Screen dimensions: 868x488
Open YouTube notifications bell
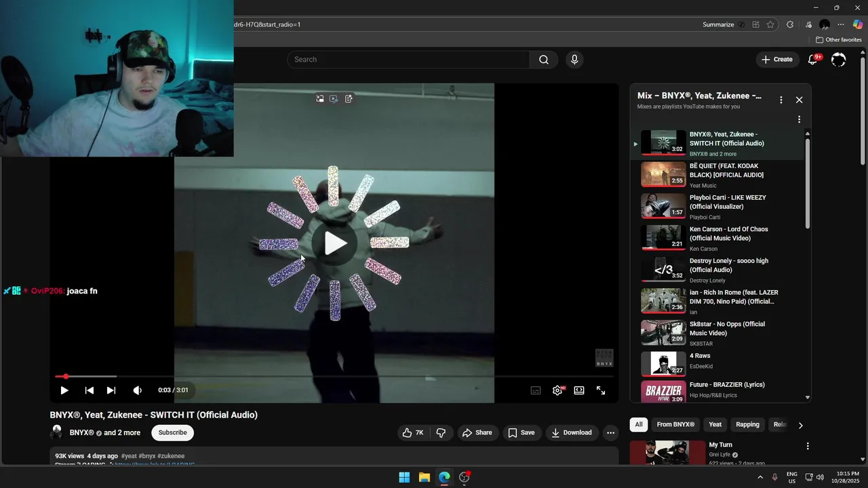pyautogui.click(x=812, y=60)
